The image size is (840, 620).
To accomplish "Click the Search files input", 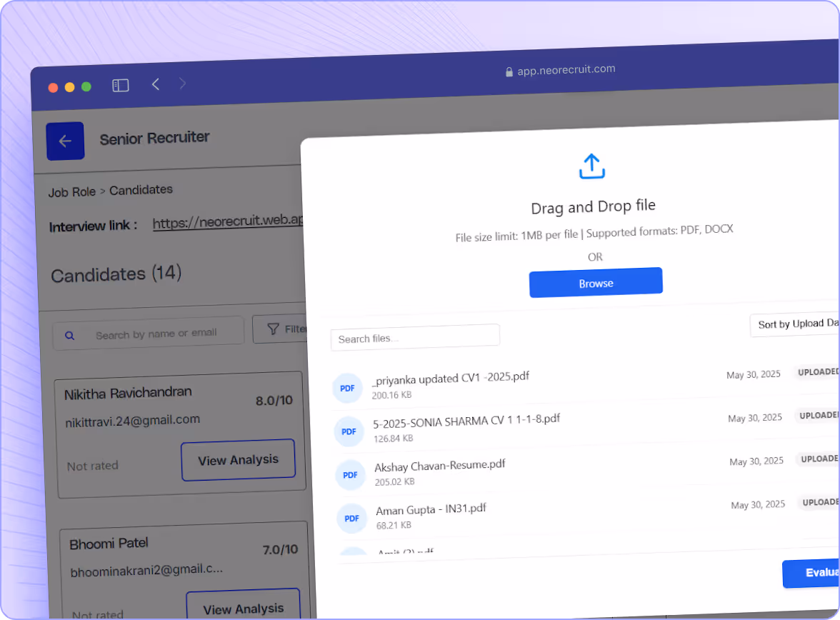I will tap(415, 338).
